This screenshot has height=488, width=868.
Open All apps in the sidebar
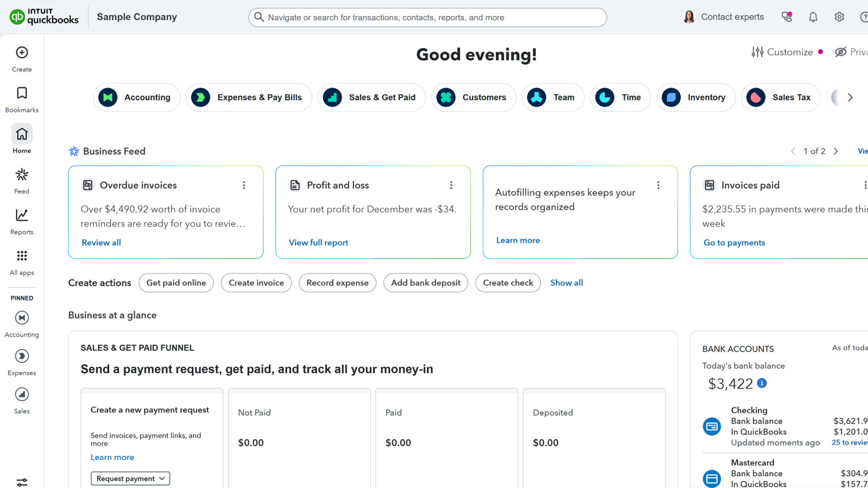21,261
